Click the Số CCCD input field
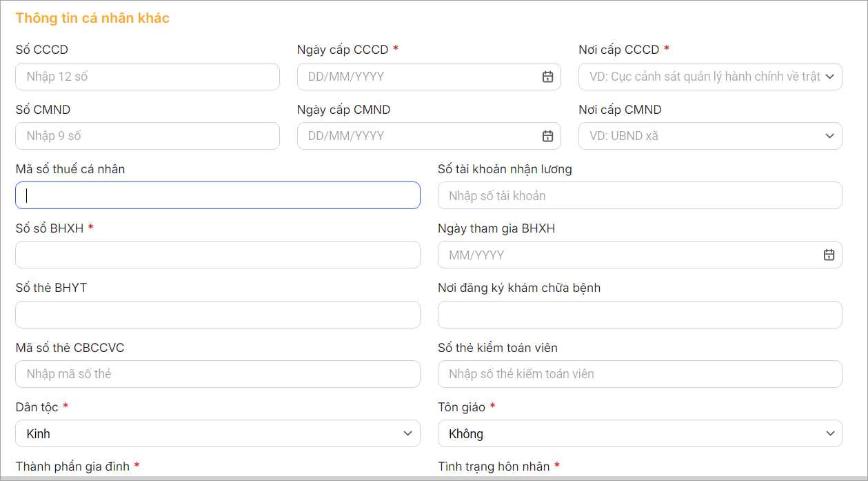 [147, 77]
